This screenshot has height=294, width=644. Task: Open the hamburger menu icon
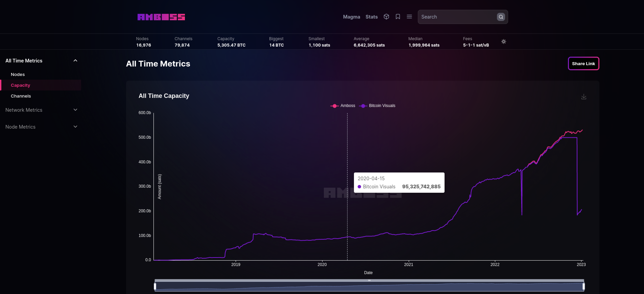click(x=409, y=17)
